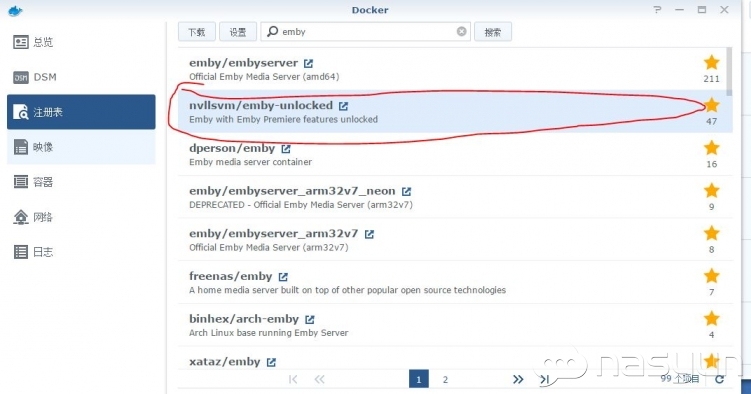Open the Docker help question mark
This screenshot has width=751, height=394.
pos(657,10)
